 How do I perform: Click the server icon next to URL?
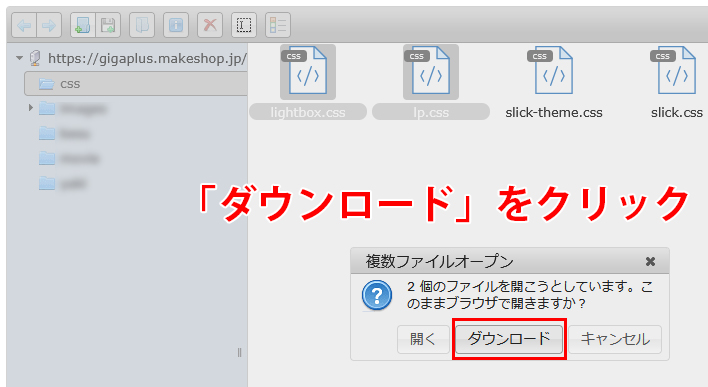tap(35, 58)
